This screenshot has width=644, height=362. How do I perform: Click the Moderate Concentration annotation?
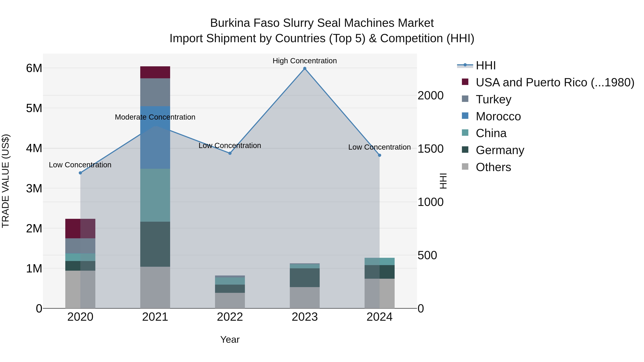click(155, 117)
